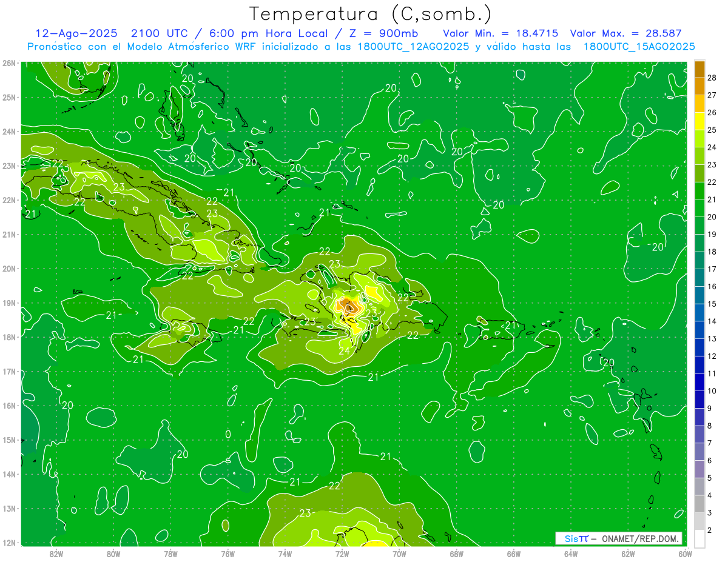The height and width of the screenshot is (562, 728).
Task: Click the legend value '13'
Action: [712, 338]
